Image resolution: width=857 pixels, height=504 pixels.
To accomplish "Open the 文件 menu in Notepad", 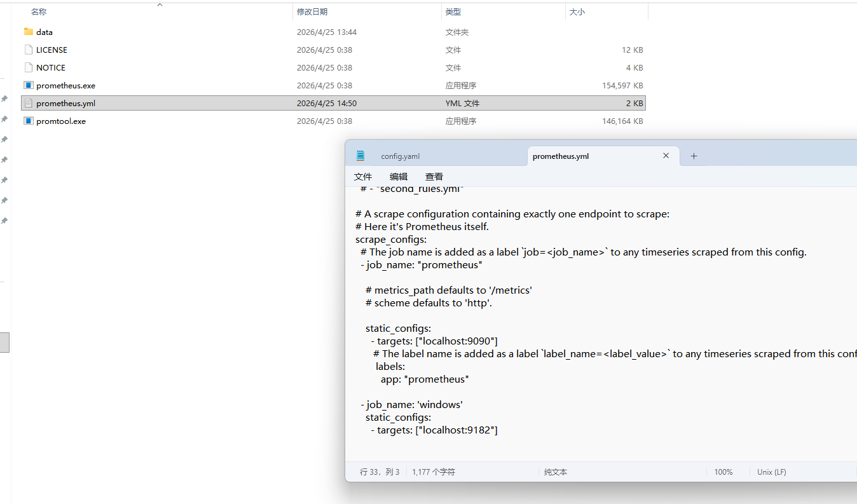I will [x=363, y=177].
